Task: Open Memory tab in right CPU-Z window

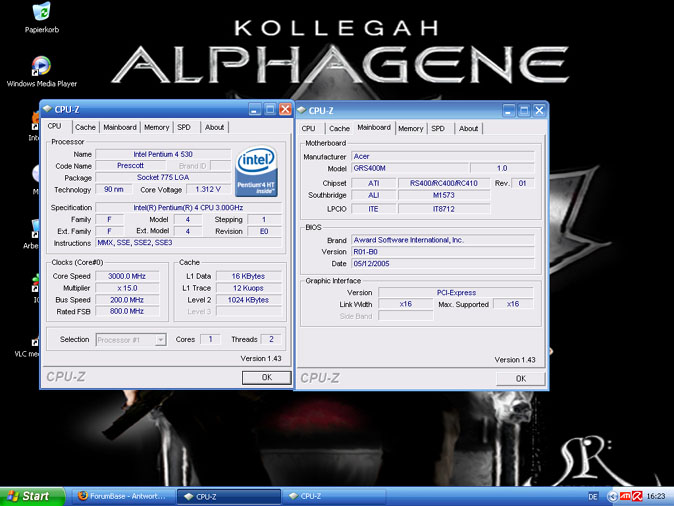Action: tap(411, 129)
